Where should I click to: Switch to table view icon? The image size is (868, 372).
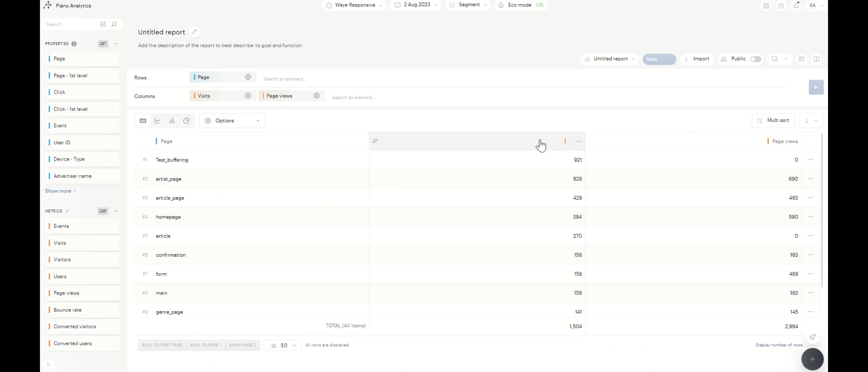143,121
